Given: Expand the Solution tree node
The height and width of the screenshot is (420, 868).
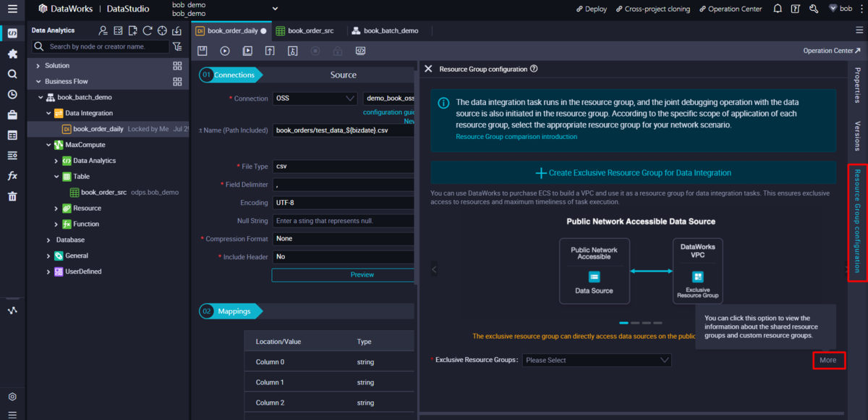Looking at the screenshot, I should click(x=38, y=65).
